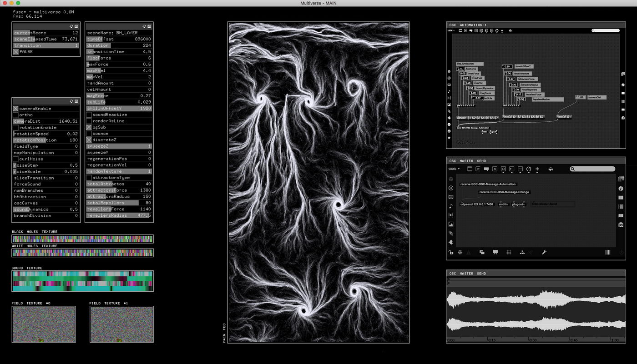Switch to presentation mode in OSC MASTER SEND
Viewport: 637px width, 364px height.
click(495, 252)
